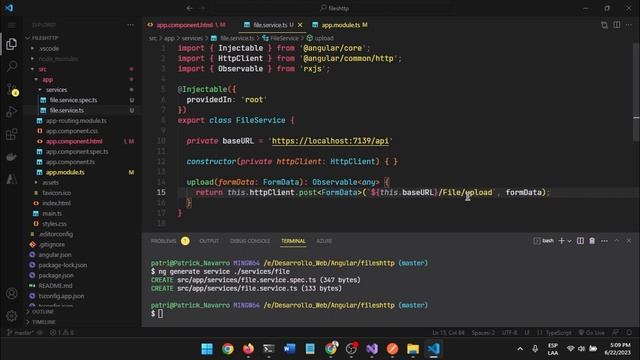Screen dimensions: 640x360
Task: Click the master branch in status bar
Action: [20, 333]
